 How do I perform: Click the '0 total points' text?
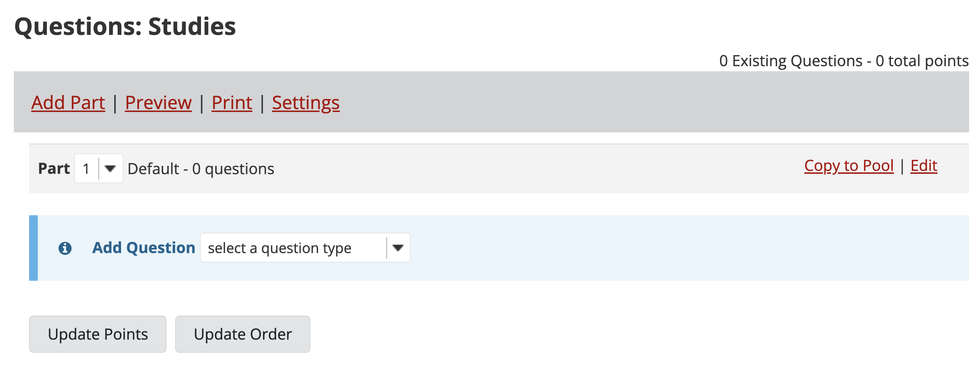[922, 61]
